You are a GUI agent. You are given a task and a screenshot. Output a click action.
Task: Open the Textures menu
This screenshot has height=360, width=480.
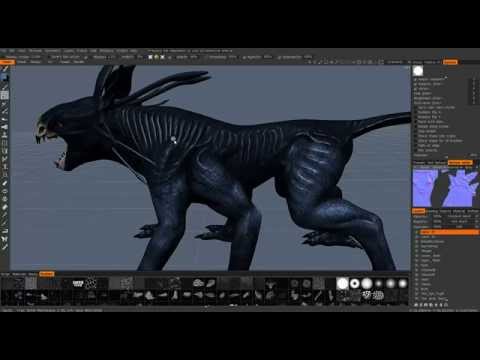click(x=35, y=51)
